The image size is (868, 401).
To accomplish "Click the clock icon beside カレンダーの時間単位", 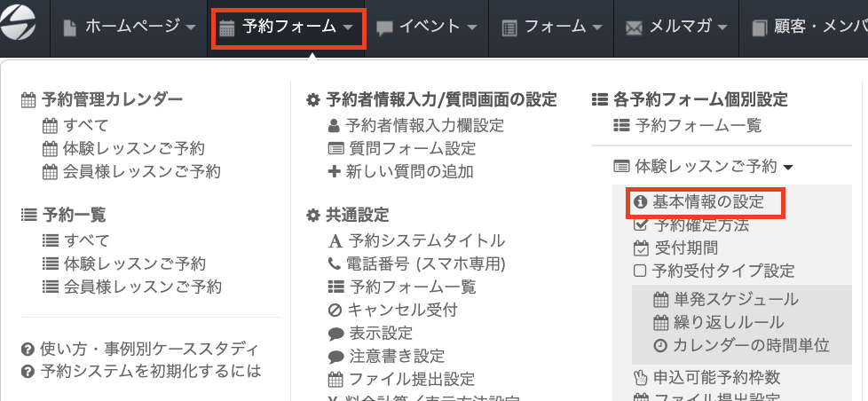I will point(660,345).
